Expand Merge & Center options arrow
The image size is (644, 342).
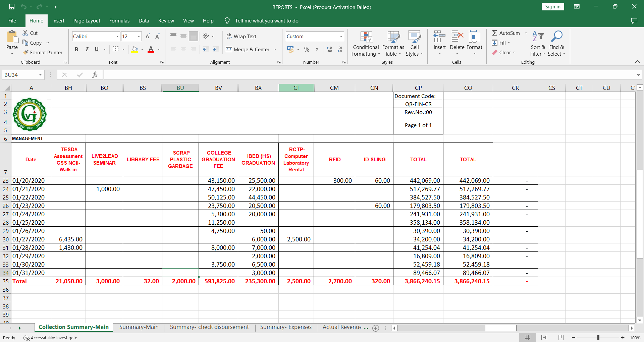click(x=275, y=49)
